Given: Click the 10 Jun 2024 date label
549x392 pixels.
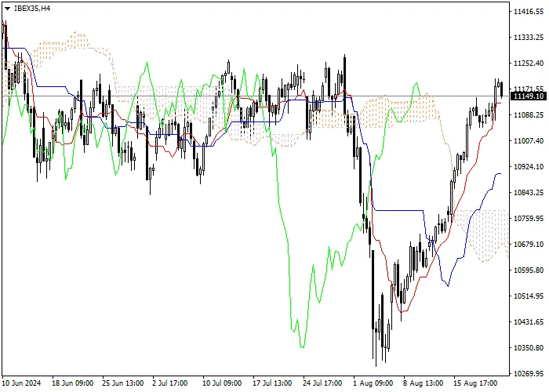Looking at the screenshot, I should 21,383.
